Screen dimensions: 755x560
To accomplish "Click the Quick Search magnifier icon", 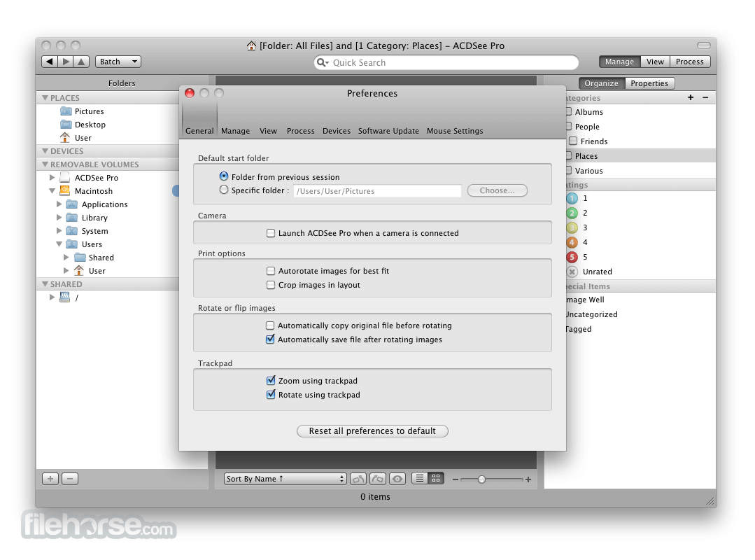I will pos(323,62).
